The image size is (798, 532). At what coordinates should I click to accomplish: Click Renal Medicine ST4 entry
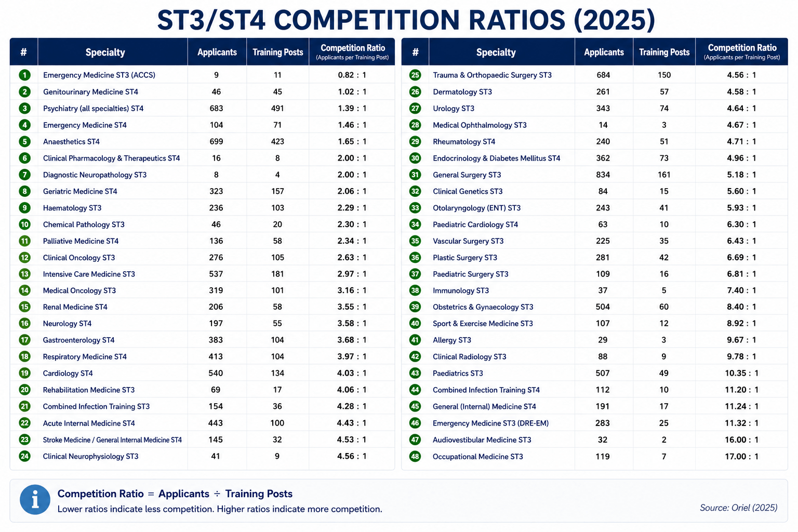(75, 307)
